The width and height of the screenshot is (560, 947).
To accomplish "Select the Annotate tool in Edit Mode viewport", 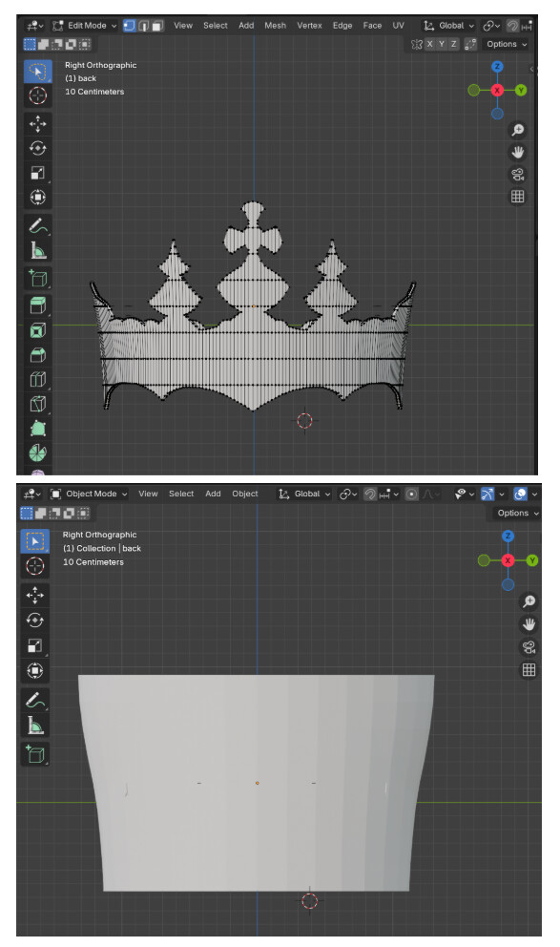I will tap(37, 226).
